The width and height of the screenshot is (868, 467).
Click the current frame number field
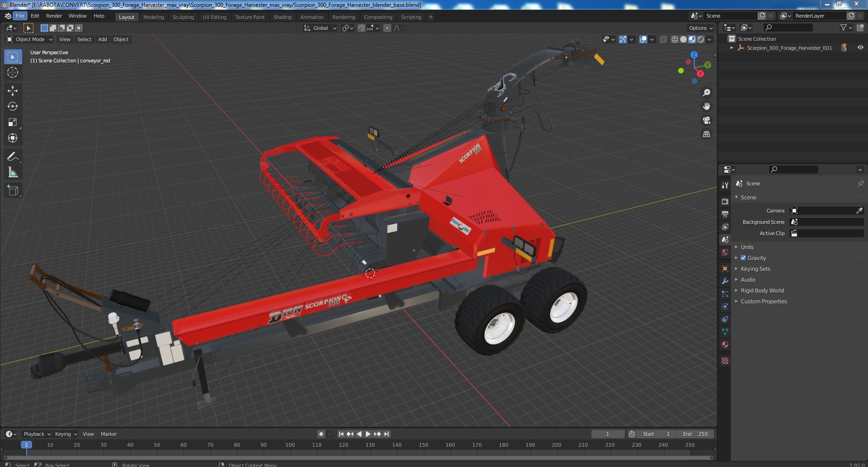pyautogui.click(x=607, y=434)
